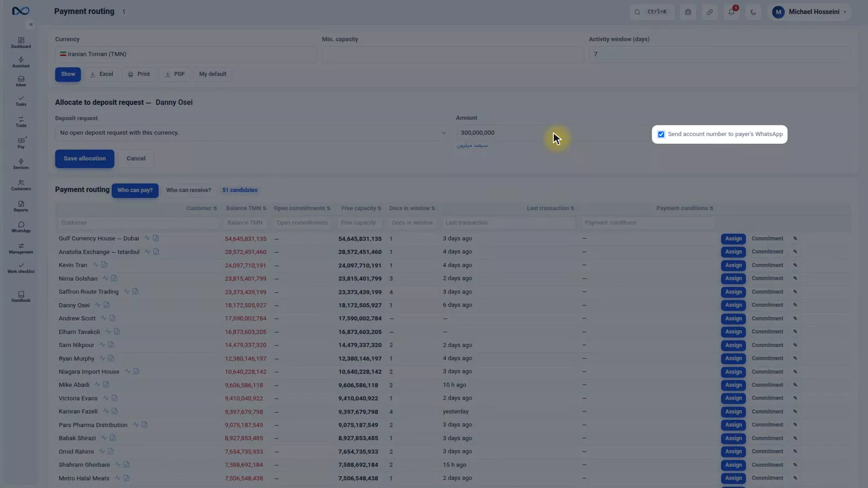Viewport: 868px width, 488px height.
Task: Collapse the sidebar with double-chevron
Action: 31,24
